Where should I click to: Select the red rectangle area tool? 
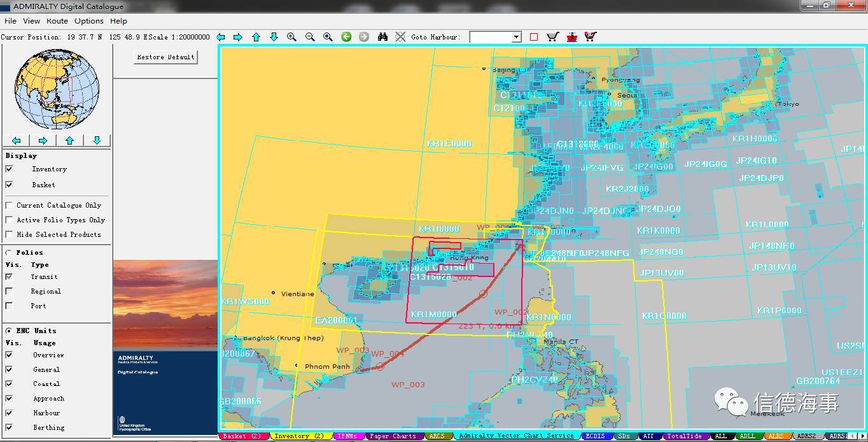coord(534,37)
